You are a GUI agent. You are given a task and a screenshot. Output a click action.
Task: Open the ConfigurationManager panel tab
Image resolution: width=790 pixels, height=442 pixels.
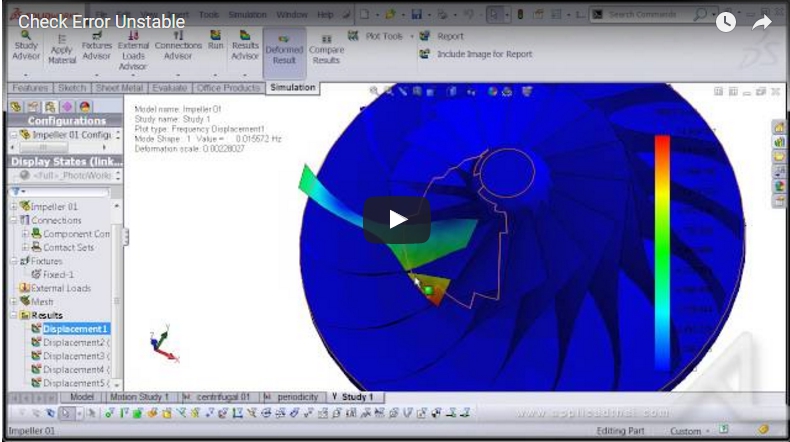pyautogui.click(x=50, y=106)
